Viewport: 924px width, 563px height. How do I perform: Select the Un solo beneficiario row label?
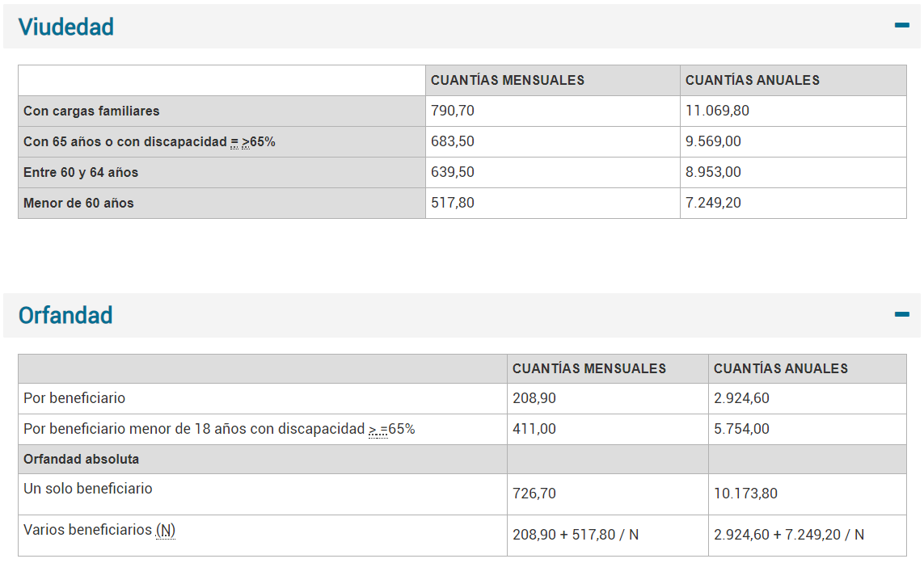[x=88, y=489]
